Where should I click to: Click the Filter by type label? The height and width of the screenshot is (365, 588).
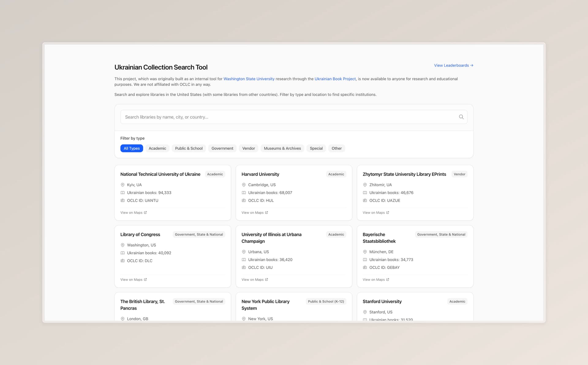(x=132, y=138)
